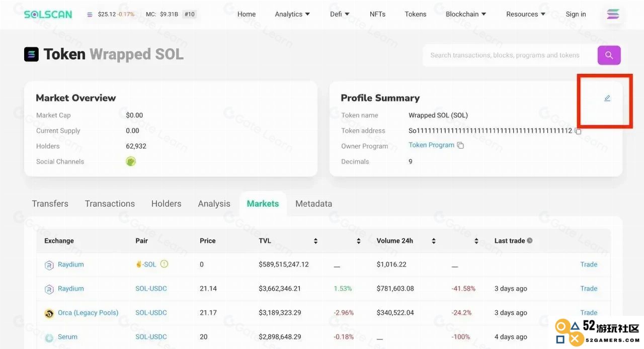
Task: Click Trade for Orca SOL-USDC pair
Action: click(589, 313)
